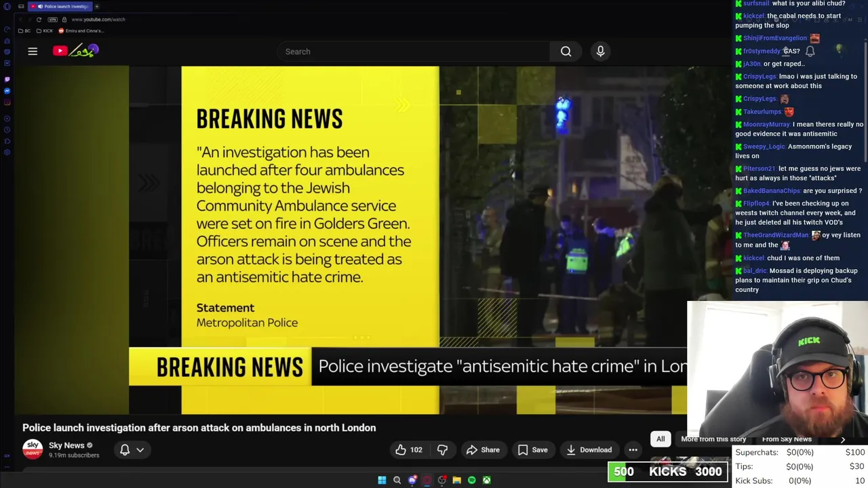Open Xbox app from the taskbar
The width and height of the screenshot is (868, 488).
tap(486, 480)
